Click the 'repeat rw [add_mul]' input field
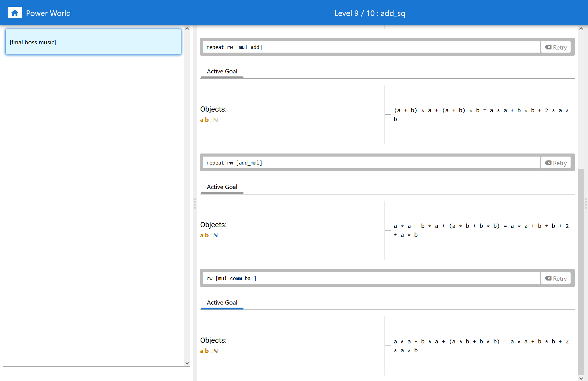The width and height of the screenshot is (588, 381). [x=371, y=163]
